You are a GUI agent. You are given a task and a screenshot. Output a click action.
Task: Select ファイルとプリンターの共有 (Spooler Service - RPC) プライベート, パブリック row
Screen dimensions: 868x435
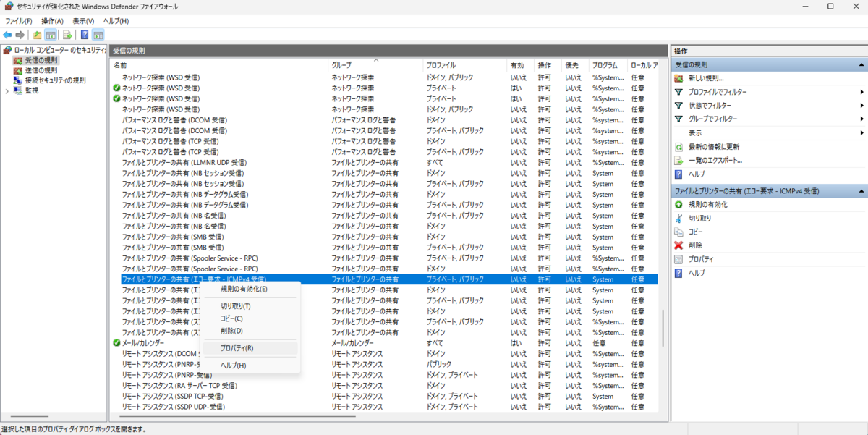point(384,258)
